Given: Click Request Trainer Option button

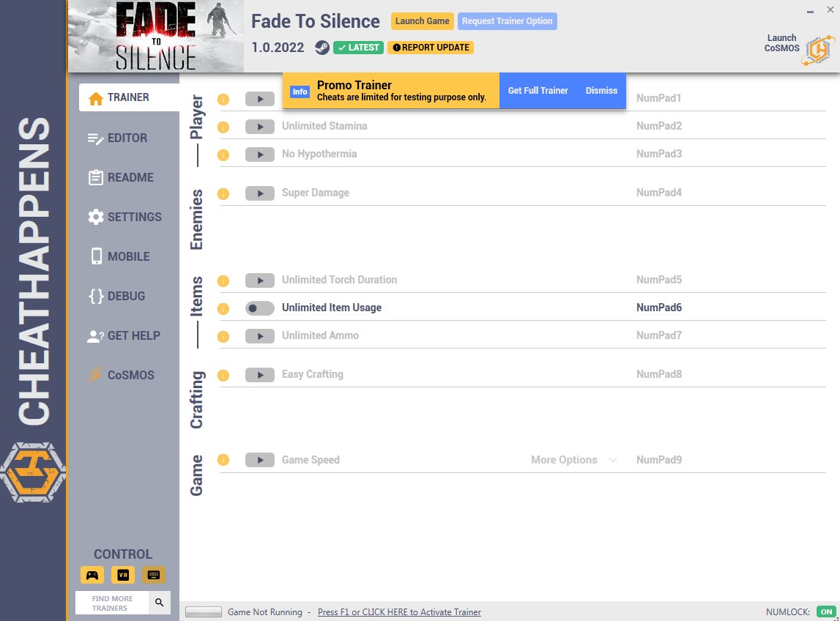Looking at the screenshot, I should click(x=508, y=21).
